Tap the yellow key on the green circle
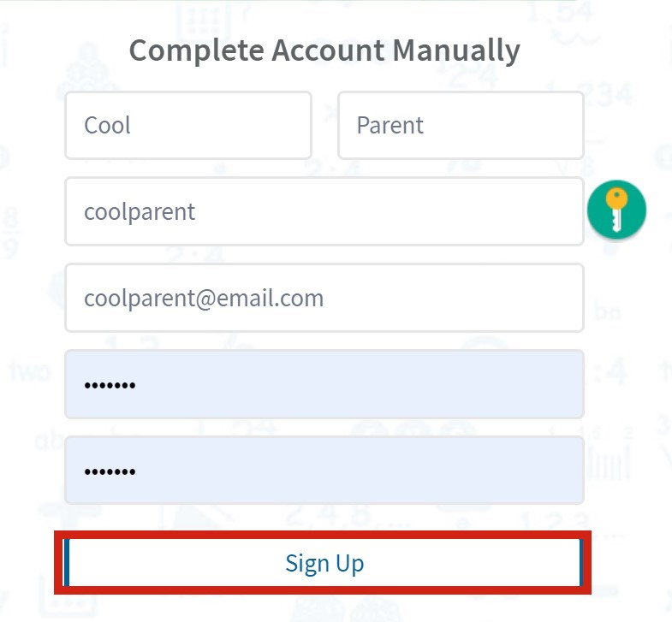 coord(616,209)
